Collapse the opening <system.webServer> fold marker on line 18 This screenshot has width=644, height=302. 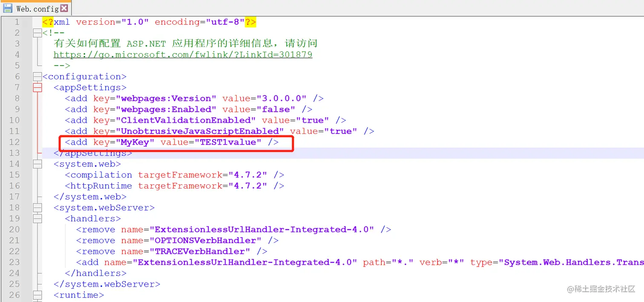(x=37, y=208)
